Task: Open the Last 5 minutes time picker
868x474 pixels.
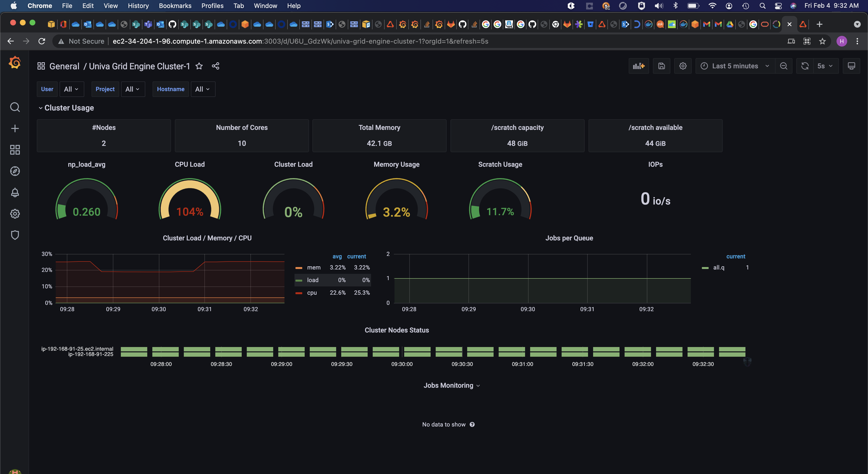Action: tap(735, 66)
